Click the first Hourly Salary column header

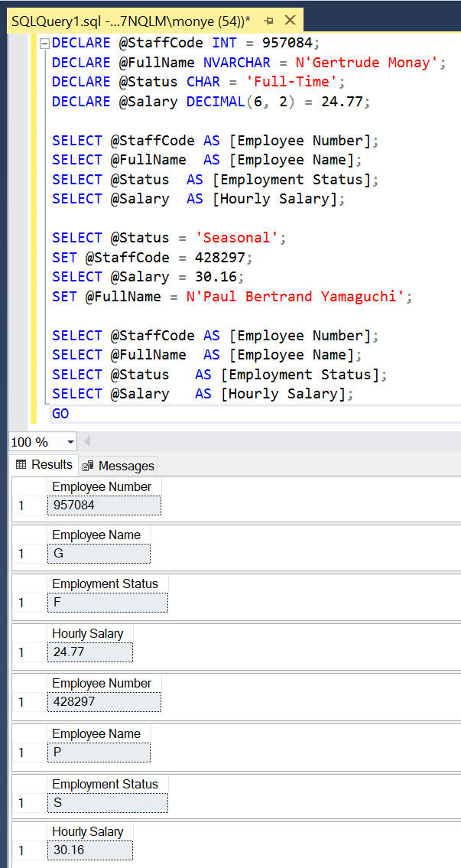(x=90, y=633)
